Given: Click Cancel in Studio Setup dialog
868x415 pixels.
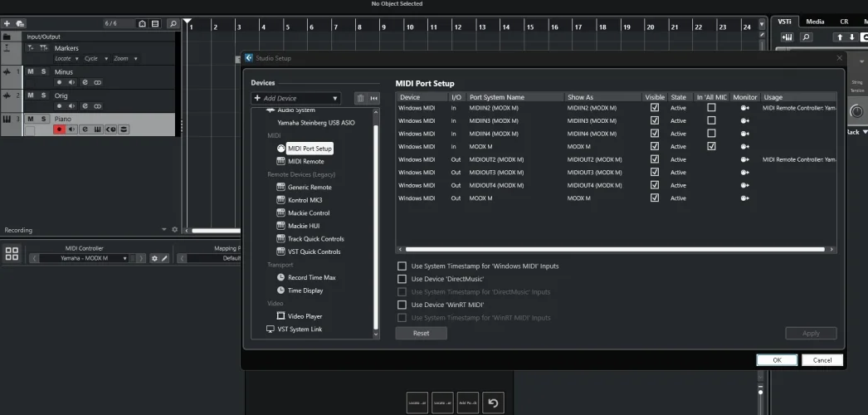Looking at the screenshot, I should click(x=822, y=360).
